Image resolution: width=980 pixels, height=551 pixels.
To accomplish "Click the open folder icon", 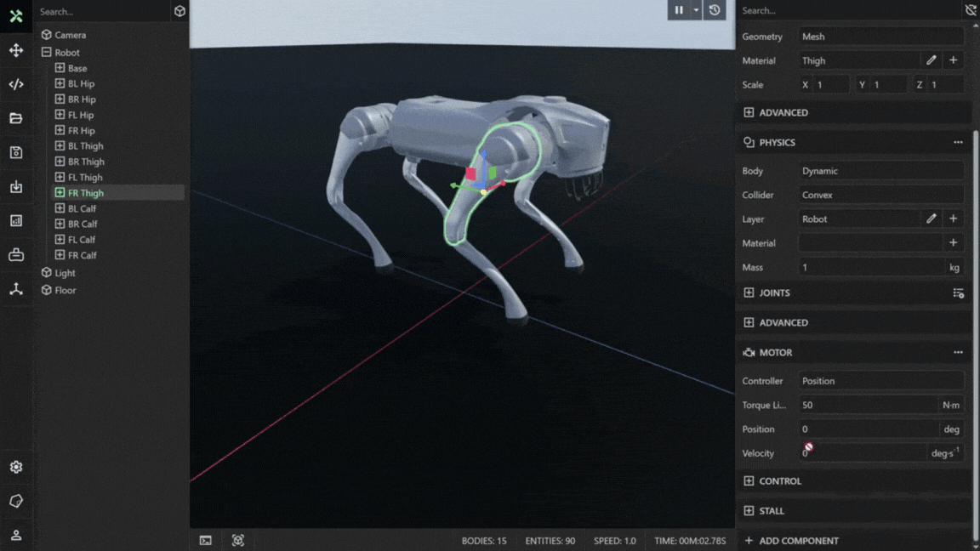I will [16, 118].
